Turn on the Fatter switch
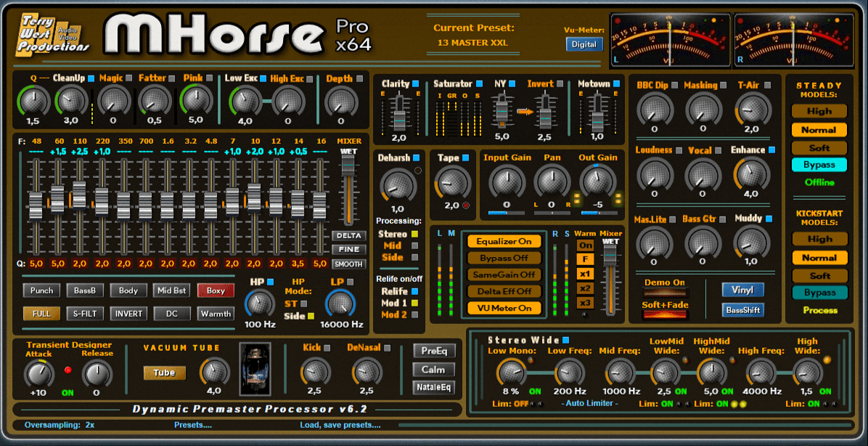868x446 pixels. pyautogui.click(x=171, y=78)
